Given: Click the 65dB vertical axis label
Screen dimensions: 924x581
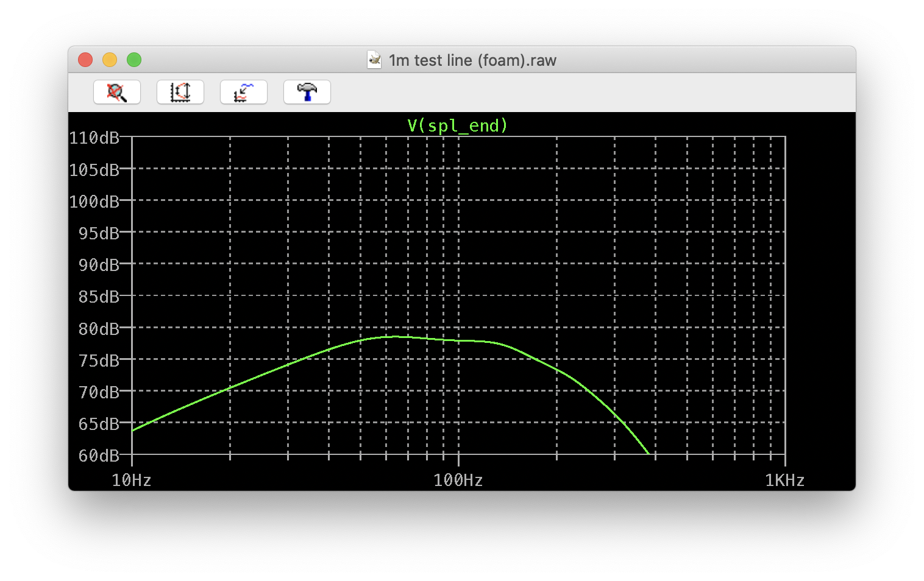Looking at the screenshot, I should pyautogui.click(x=99, y=424).
